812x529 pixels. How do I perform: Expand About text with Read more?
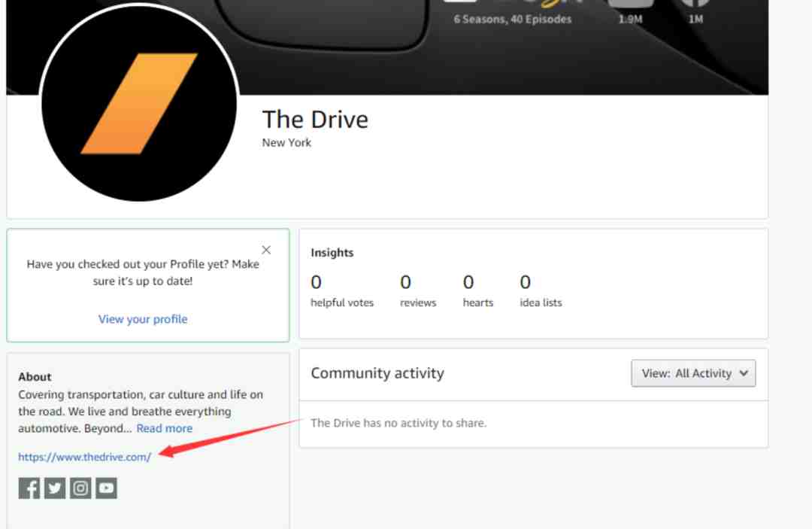coord(164,428)
